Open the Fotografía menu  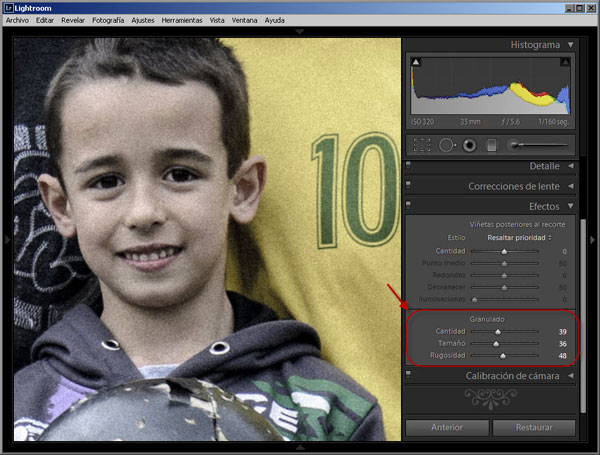tap(108, 20)
